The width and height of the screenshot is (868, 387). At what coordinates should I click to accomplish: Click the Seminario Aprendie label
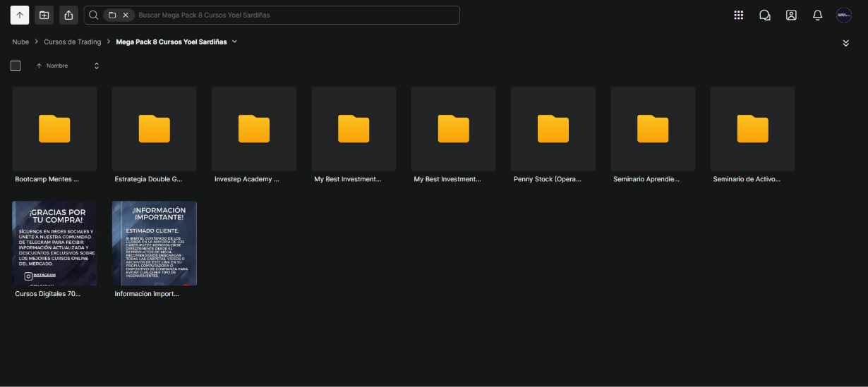pos(646,179)
